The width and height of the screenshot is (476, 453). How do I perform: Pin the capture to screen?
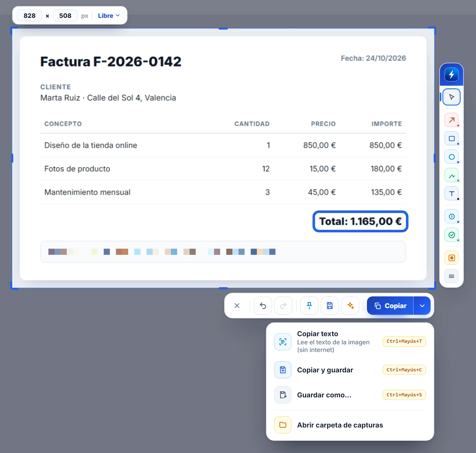(x=309, y=306)
